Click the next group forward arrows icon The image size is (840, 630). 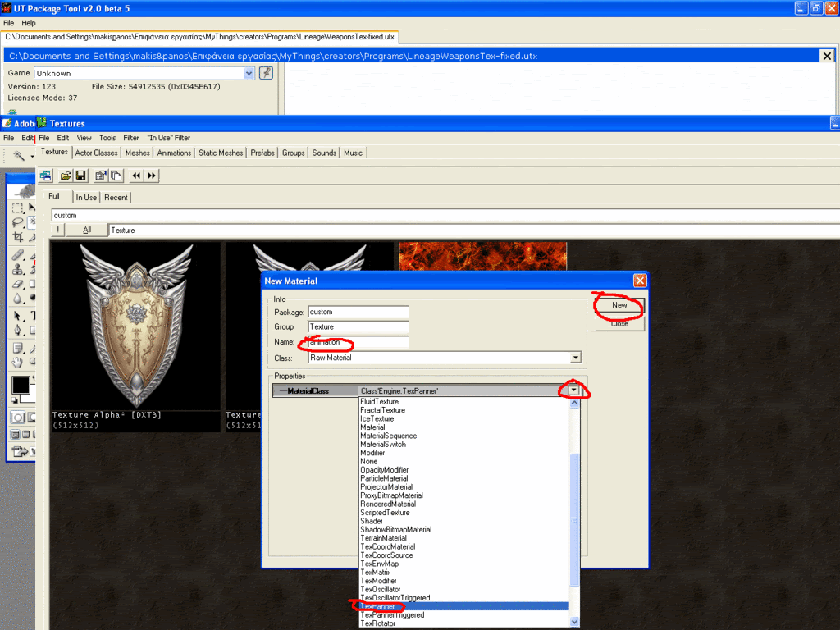pyautogui.click(x=152, y=176)
